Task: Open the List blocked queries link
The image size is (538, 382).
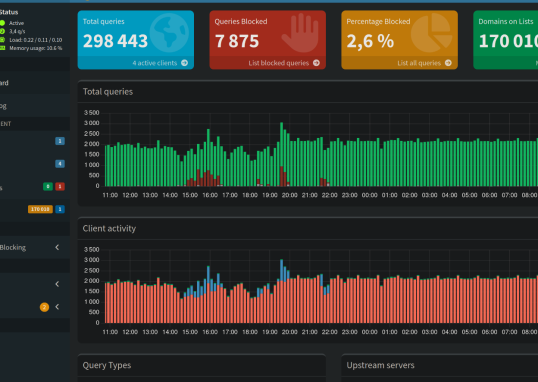Action: 279,63
